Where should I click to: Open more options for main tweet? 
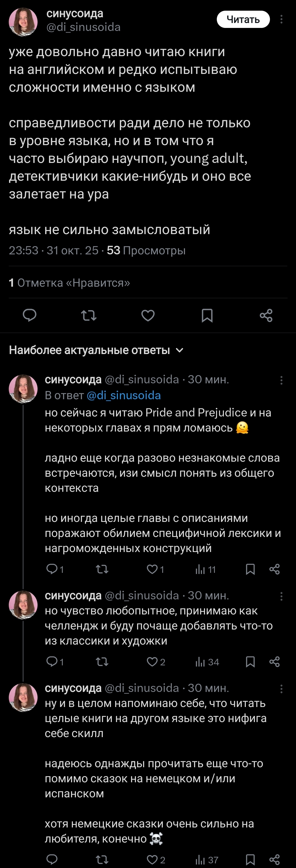coord(281,19)
